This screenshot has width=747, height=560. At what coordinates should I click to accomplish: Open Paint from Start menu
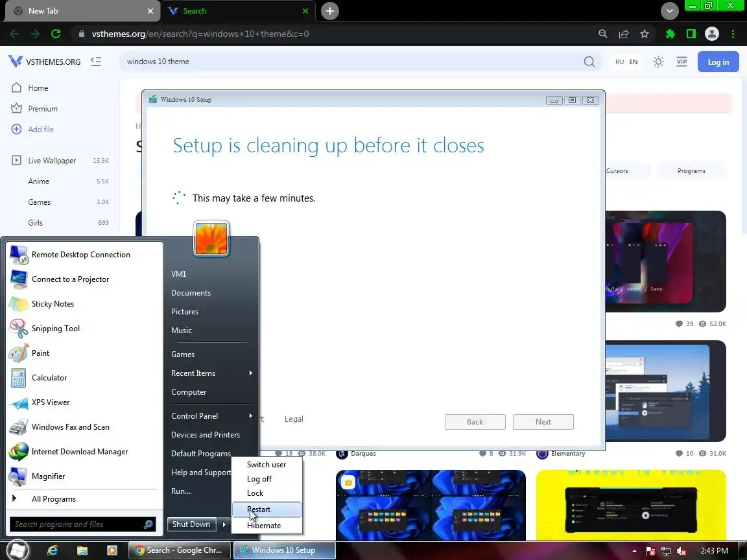[84, 353]
